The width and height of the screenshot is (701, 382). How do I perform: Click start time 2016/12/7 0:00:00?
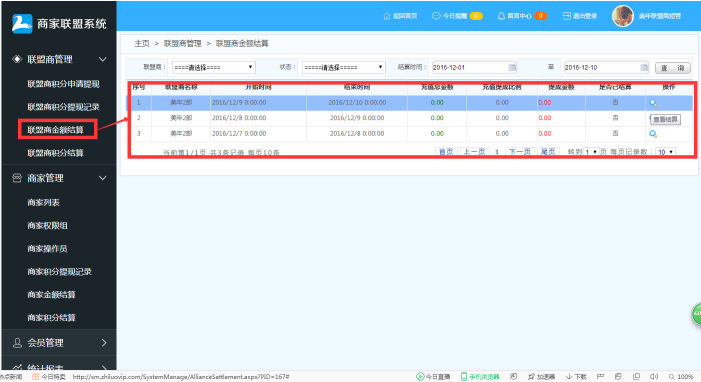[239, 133]
